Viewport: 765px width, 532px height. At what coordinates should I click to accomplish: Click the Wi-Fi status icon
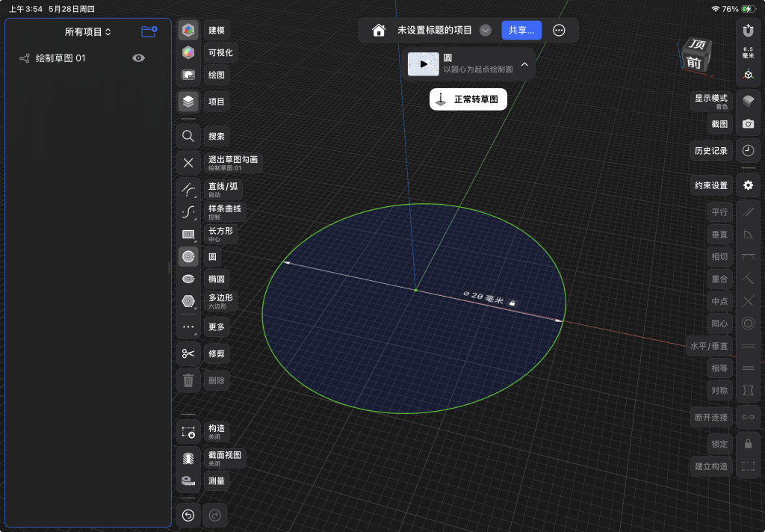tap(715, 9)
